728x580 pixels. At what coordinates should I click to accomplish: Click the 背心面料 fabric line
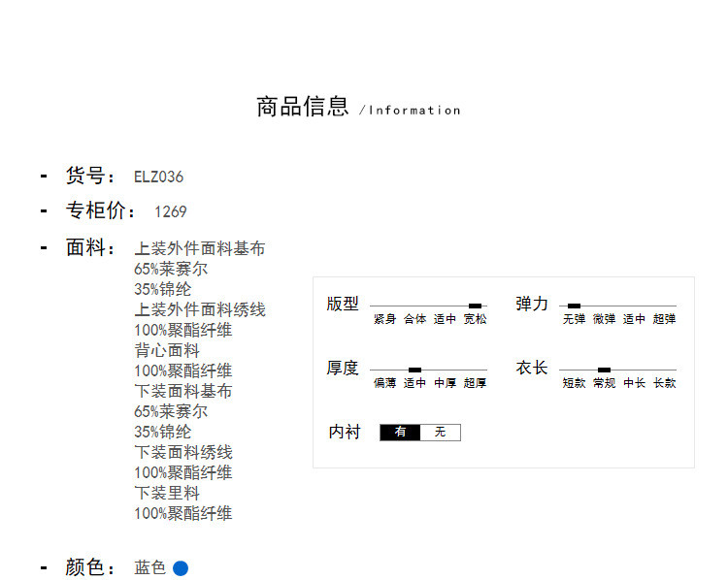[167, 350]
